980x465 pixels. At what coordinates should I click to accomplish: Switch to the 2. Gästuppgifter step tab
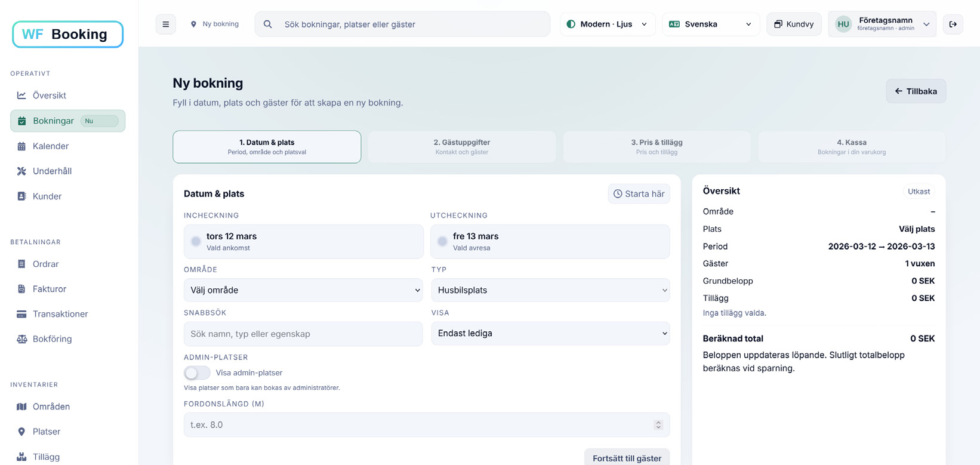click(x=461, y=147)
